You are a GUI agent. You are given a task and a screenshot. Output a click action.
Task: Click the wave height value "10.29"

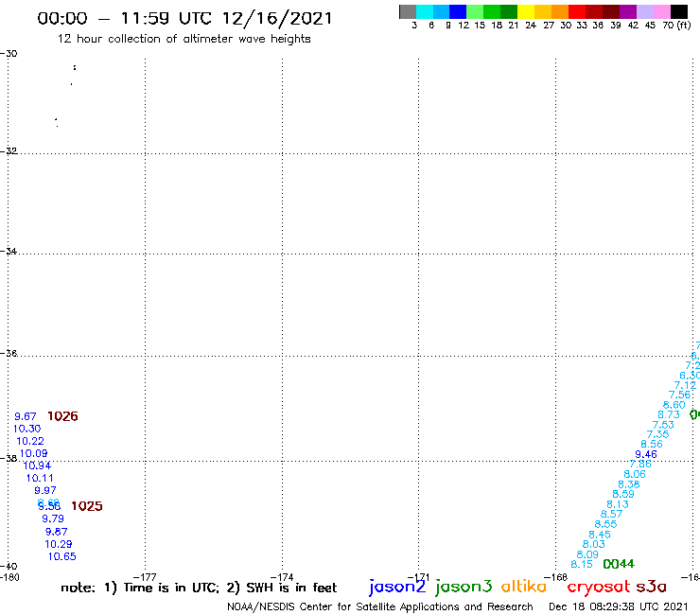59,544
